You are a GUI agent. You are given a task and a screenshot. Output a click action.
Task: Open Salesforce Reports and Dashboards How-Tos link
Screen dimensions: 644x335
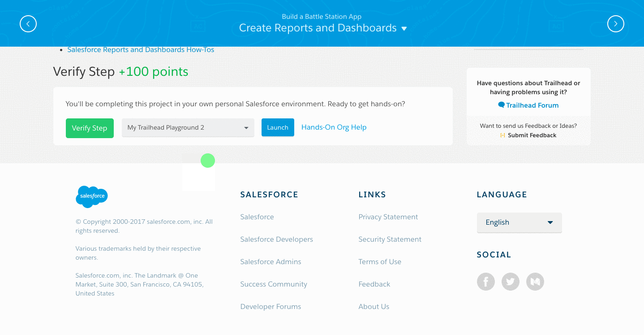[x=141, y=50]
